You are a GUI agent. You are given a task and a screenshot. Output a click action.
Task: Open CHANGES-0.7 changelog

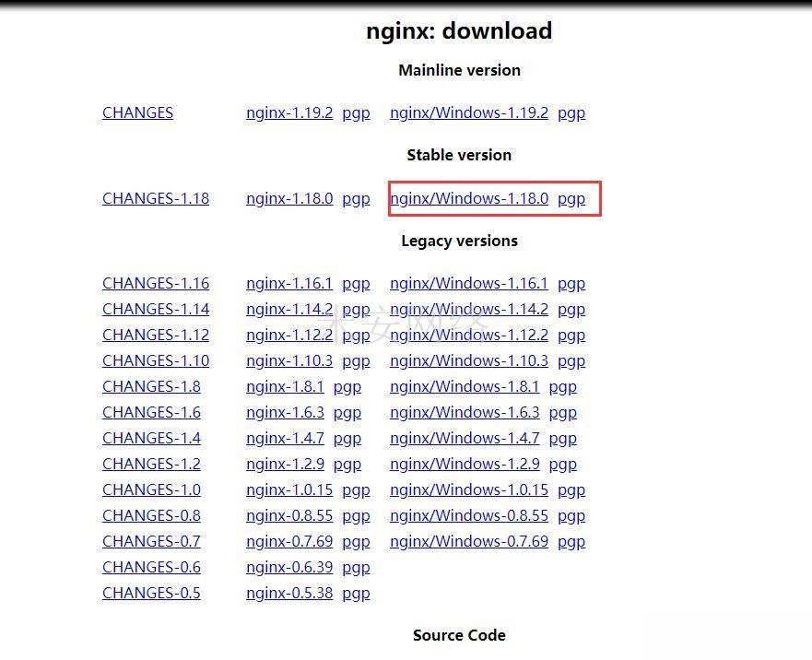152,542
